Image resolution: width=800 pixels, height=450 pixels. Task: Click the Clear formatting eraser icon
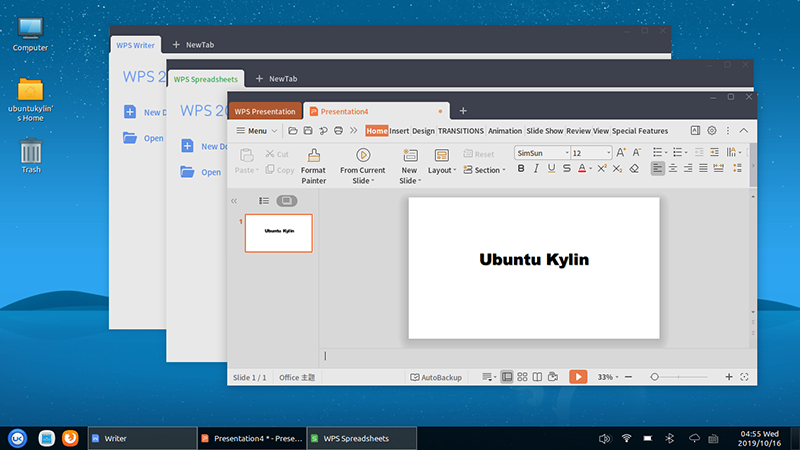pyautogui.click(x=634, y=168)
